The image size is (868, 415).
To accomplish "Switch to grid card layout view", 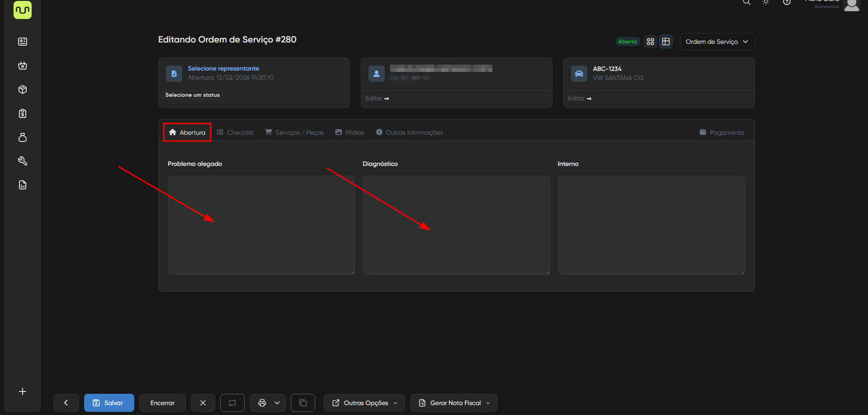I will pyautogui.click(x=651, y=42).
